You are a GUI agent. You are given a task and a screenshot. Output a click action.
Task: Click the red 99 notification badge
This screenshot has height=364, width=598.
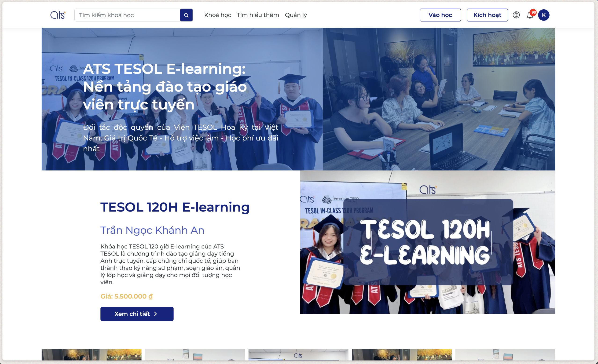pyautogui.click(x=533, y=12)
